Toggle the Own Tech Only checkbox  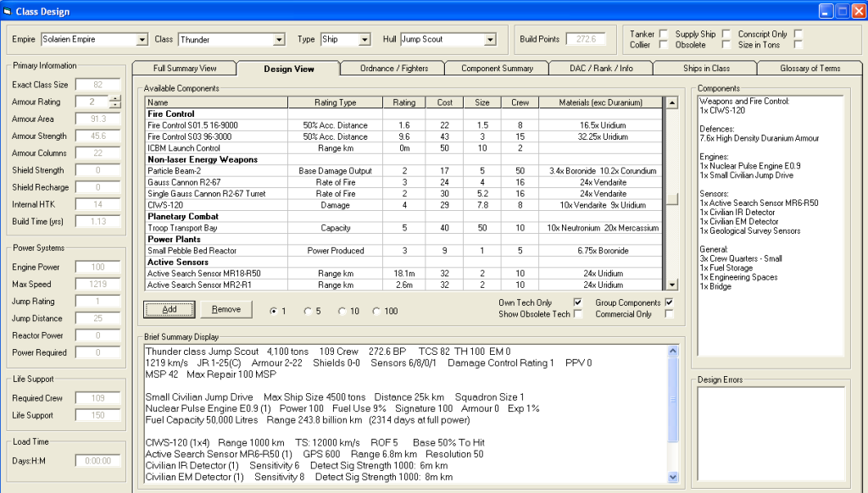pyautogui.click(x=578, y=302)
